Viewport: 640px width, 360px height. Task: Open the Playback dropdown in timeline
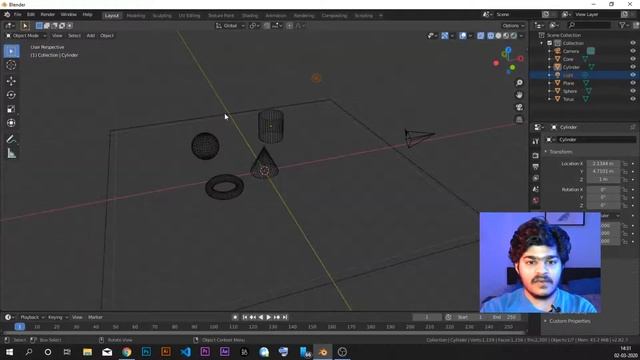(x=32, y=317)
